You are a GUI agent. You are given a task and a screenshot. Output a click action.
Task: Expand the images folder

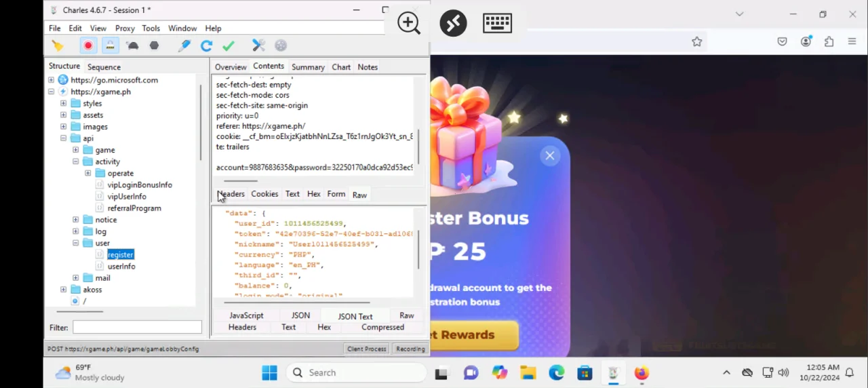(63, 126)
